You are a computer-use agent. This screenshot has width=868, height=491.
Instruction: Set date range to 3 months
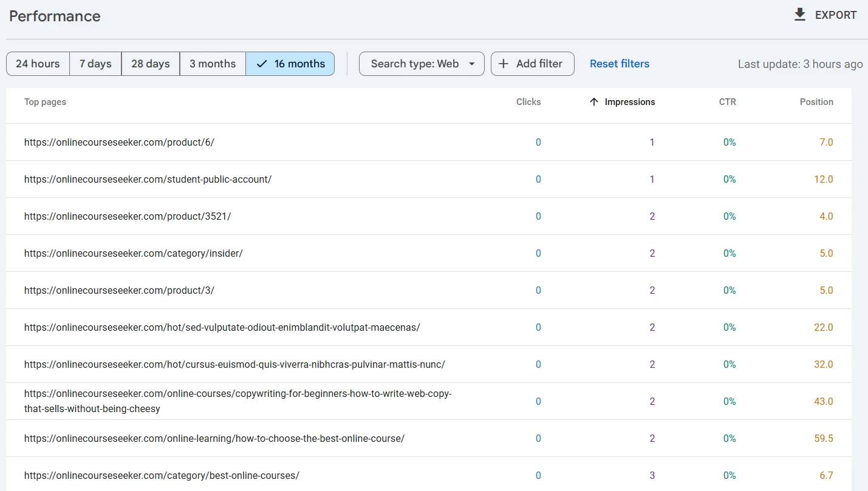tap(213, 64)
